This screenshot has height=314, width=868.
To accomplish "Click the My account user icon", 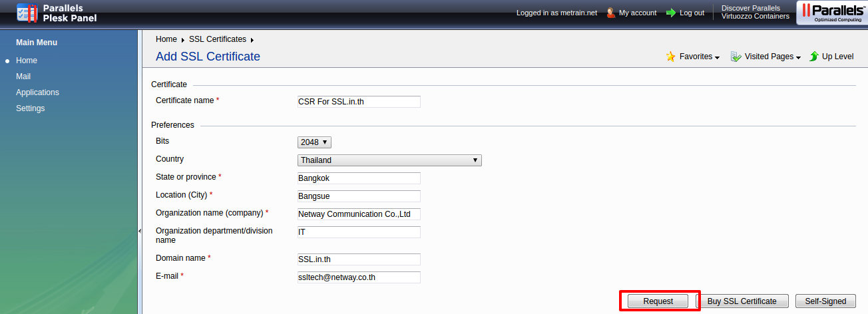I will [610, 13].
